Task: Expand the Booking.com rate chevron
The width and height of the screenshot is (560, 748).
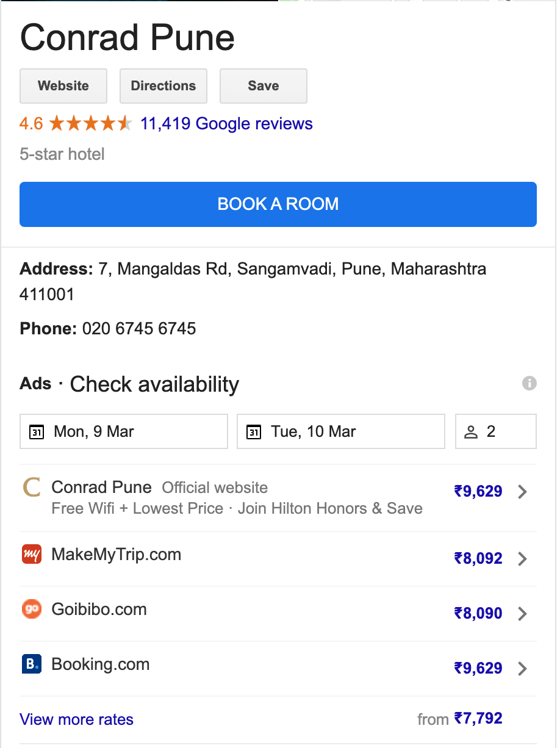Action: (x=522, y=669)
